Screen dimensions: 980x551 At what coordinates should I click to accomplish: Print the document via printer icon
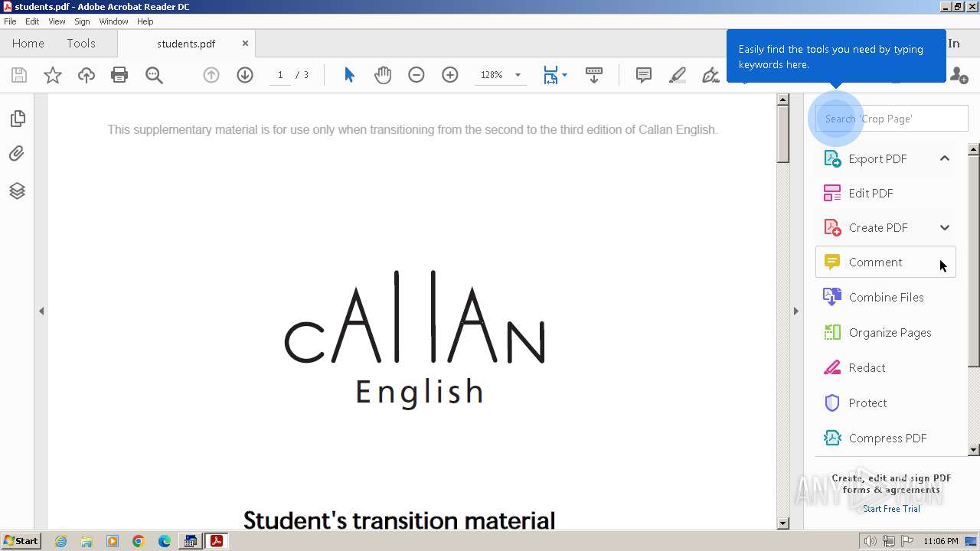(x=119, y=75)
